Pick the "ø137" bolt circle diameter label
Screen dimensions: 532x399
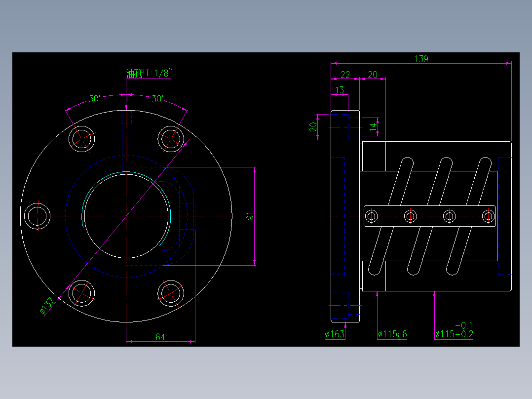click(47, 305)
